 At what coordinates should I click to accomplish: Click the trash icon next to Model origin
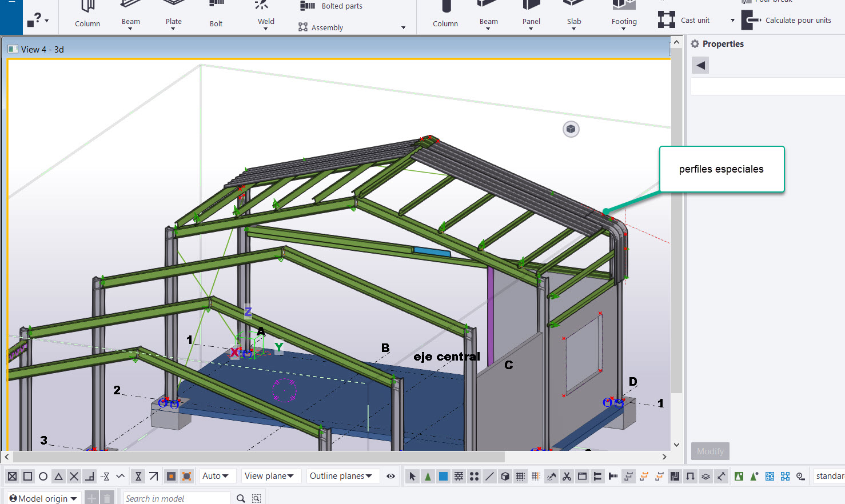106,498
